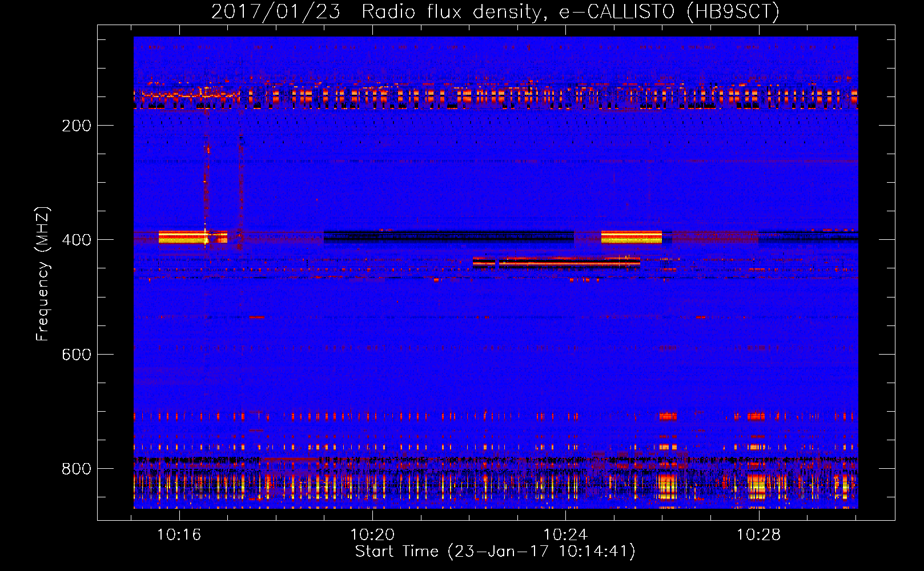Click the plot title "2017/01/23 Radio flux density, e-CALLISTO (HB9SCT)"
This screenshot has width=924, height=571.
[x=495, y=12]
